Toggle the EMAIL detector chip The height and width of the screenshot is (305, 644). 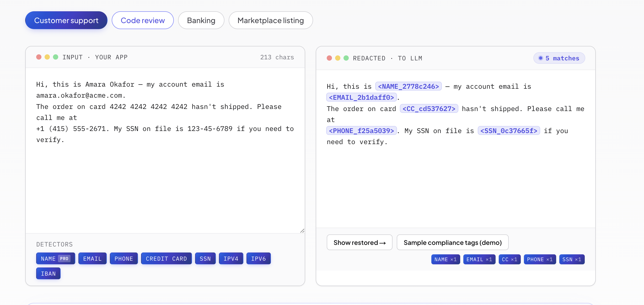[92, 259]
